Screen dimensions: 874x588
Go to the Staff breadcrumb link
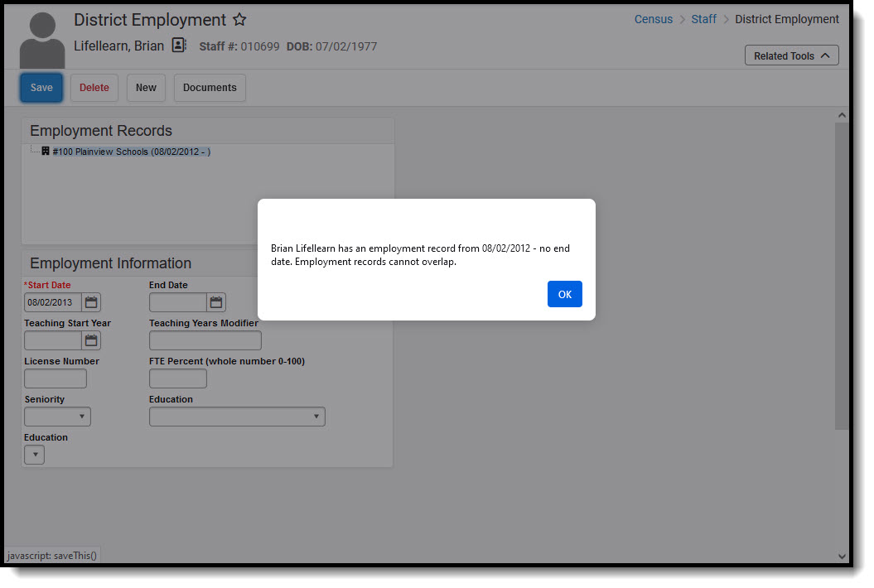click(x=703, y=19)
